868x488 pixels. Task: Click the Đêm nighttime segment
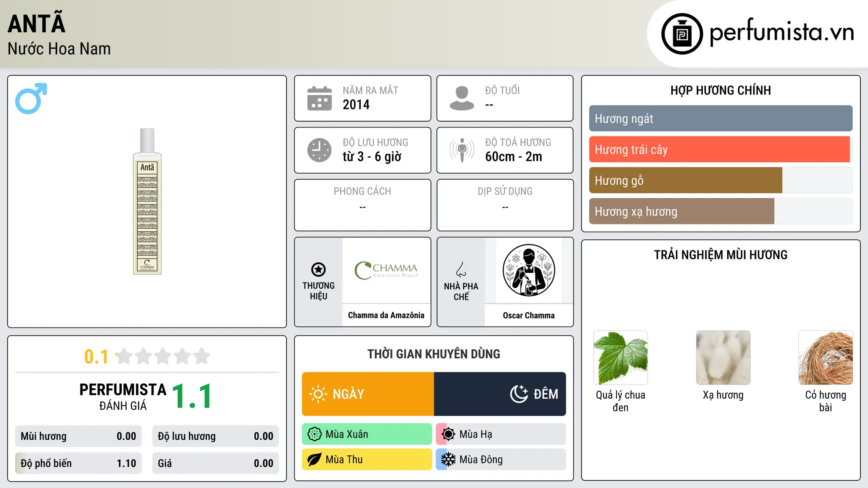tap(500, 394)
